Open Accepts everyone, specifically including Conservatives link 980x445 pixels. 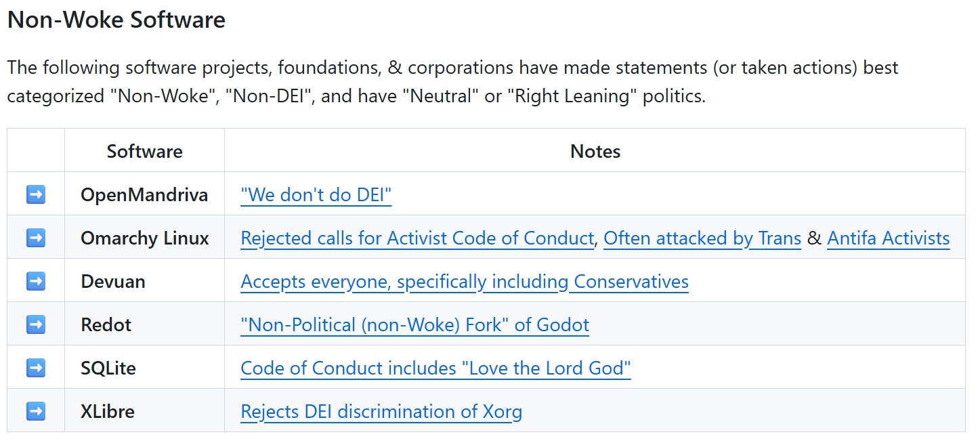pos(465,282)
